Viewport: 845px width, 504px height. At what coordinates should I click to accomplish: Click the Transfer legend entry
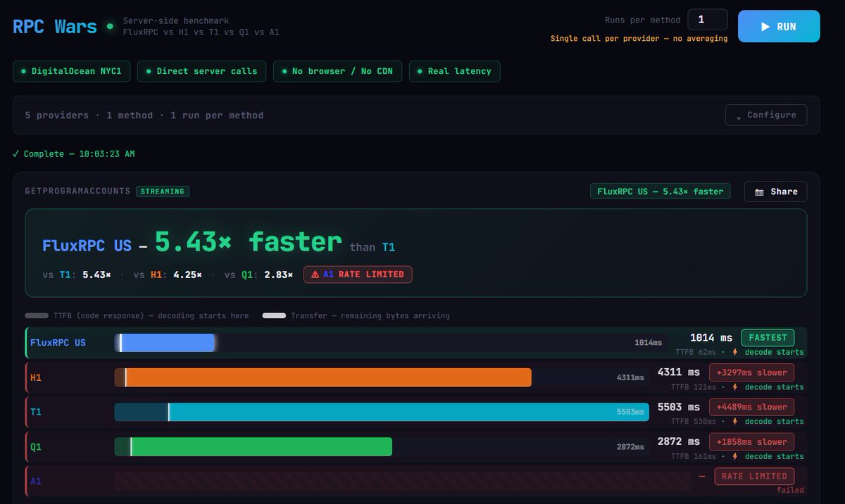pyautogui.click(x=356, y=316)
